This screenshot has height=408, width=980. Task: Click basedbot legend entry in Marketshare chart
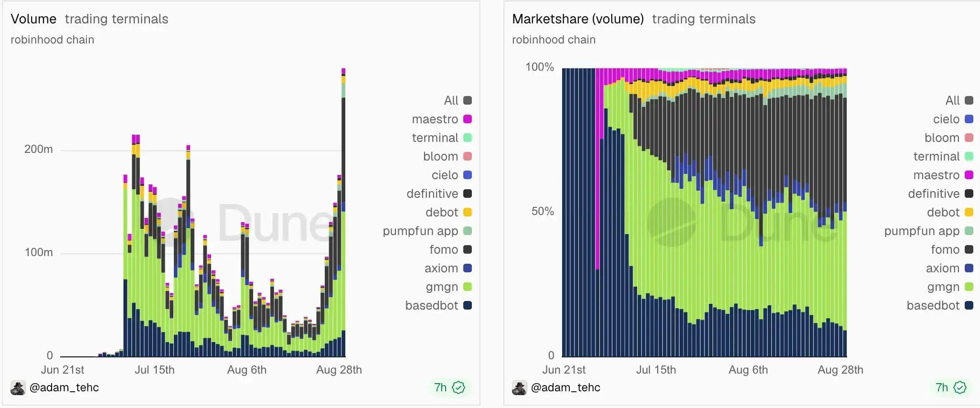940,305
